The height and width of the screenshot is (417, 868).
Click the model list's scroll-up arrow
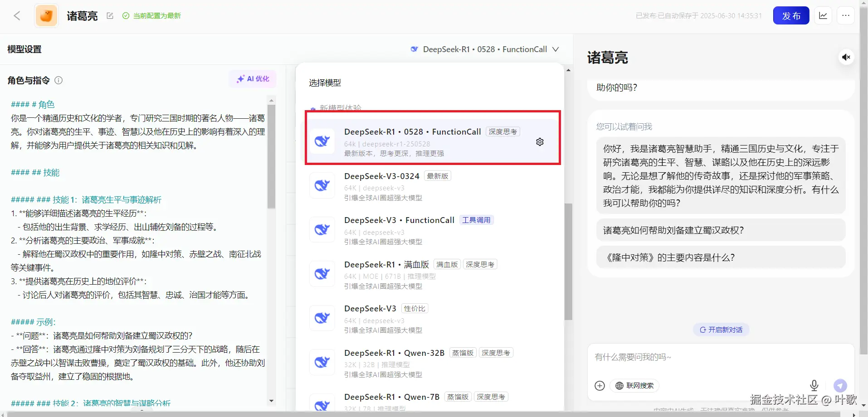point(568,70)
